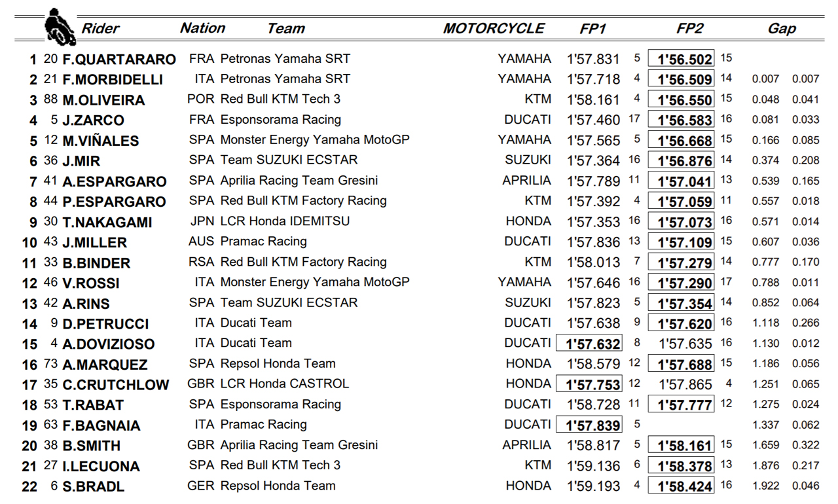Screen dimensions: 838x504
Task: Select J.MIR's team name Team SUZUKI ECSTAR
Action: 289,160
